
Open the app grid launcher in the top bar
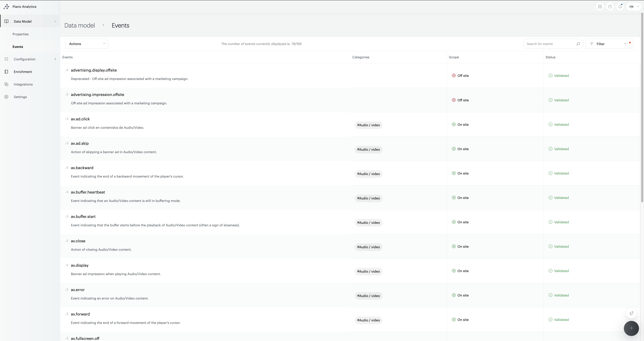tap(600, 7)
